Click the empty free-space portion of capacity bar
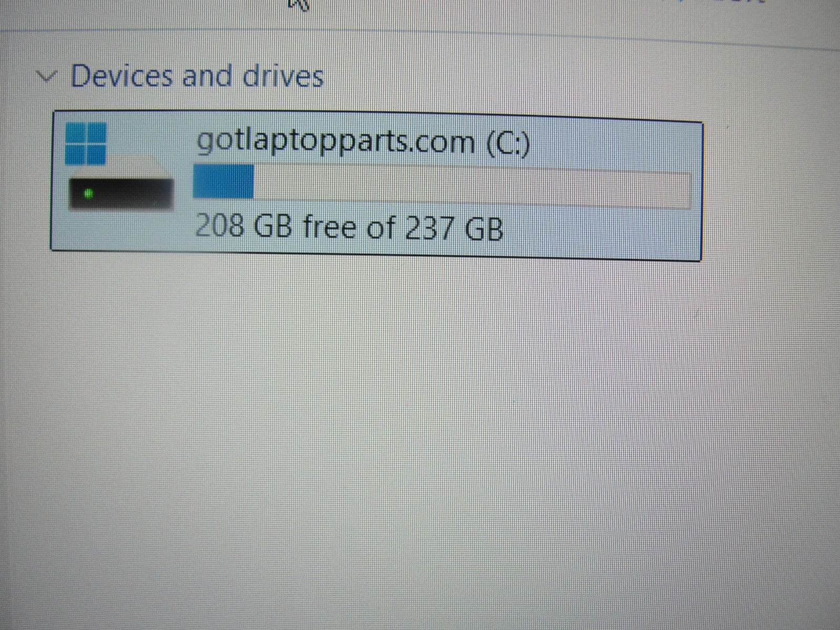The width and height of the screenshot is (840, 630). point(471,189)
